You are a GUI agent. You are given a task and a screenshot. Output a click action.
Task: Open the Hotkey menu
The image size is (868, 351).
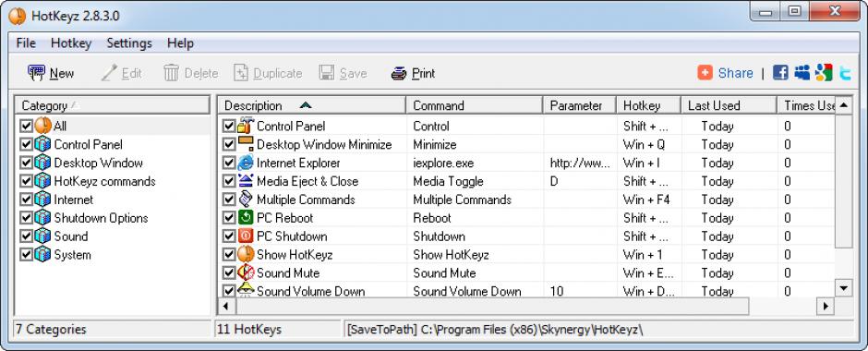point(71,43)
